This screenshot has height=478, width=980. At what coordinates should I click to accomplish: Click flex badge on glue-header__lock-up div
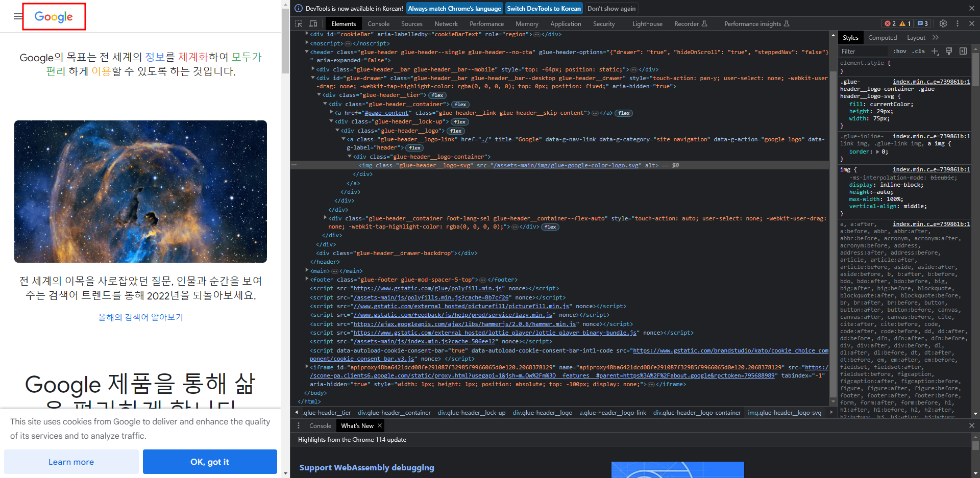tap(460, 122)
